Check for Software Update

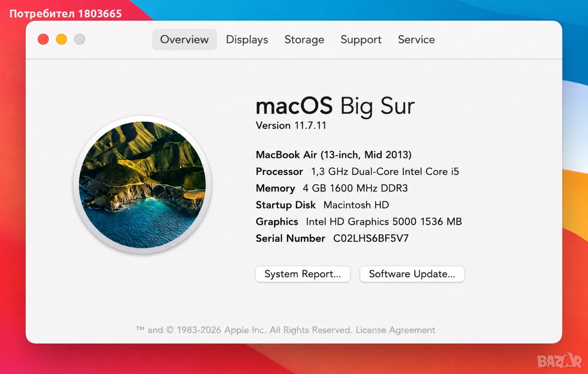(x=412, y=274)
